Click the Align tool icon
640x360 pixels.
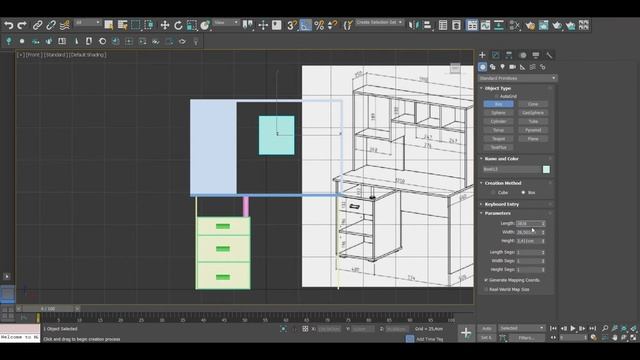point(427,25)
